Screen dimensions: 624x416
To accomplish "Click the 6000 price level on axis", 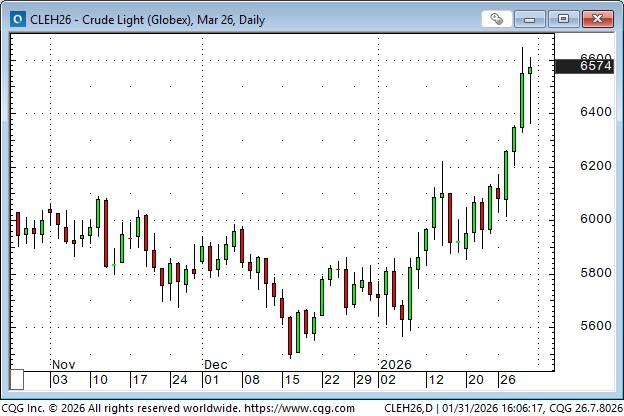I will pyautogui.click(x=597, y=219).
